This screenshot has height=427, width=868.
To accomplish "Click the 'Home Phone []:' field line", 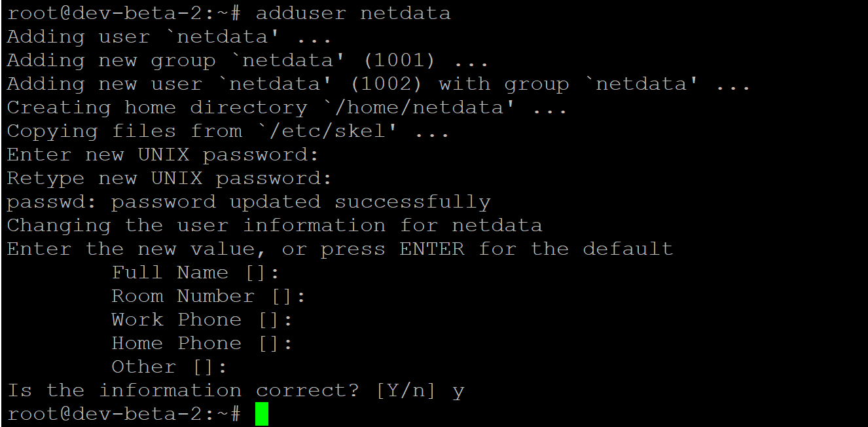I will (202, 343).
